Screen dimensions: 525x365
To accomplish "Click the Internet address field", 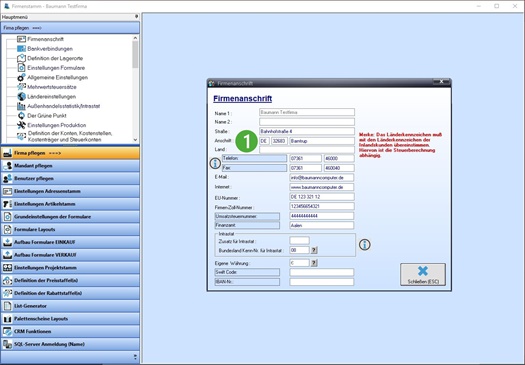I will 321,187.
